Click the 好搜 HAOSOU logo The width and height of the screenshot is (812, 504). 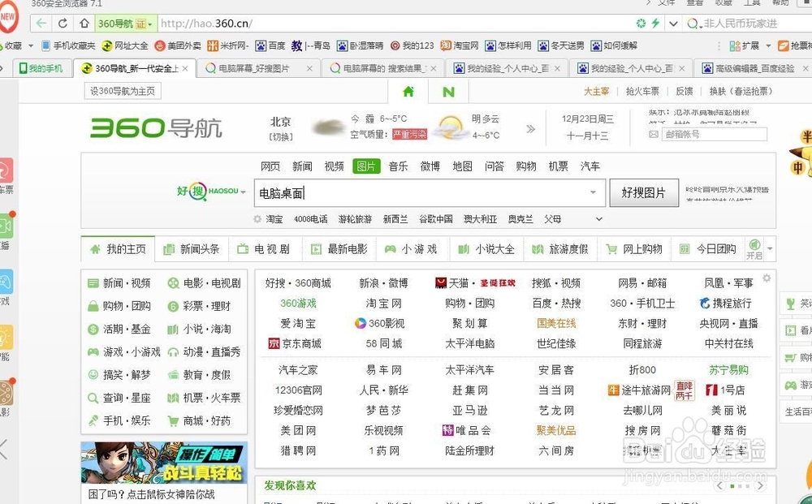pyautogui.click(x=208, y=191)
